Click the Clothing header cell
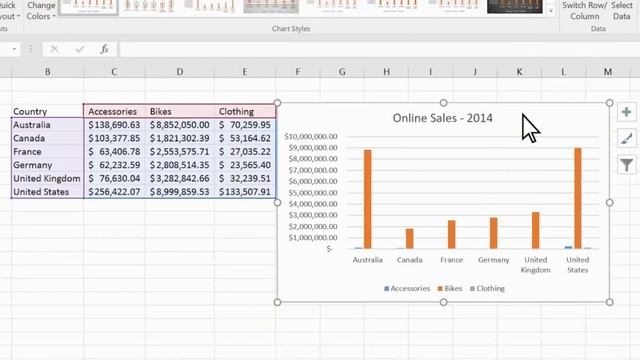This screenshot has width=640, height=360. (x=244, y=111)
